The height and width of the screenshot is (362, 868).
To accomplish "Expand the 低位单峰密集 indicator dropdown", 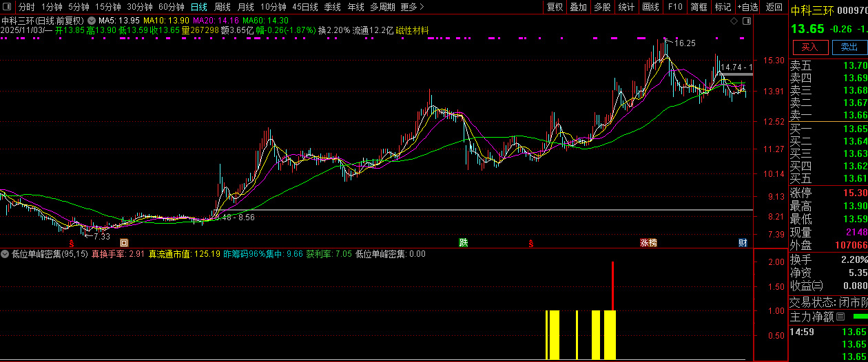I will (6, 254).
